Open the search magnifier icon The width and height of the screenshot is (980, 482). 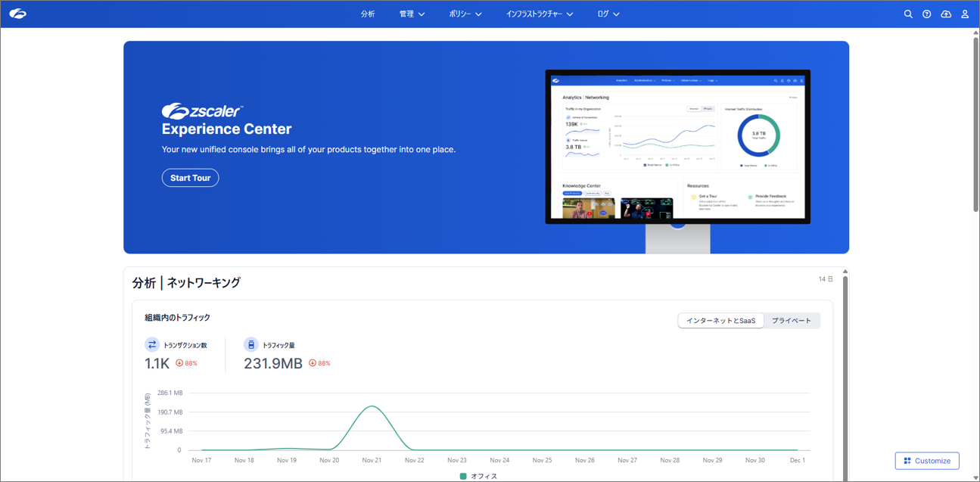908,14
